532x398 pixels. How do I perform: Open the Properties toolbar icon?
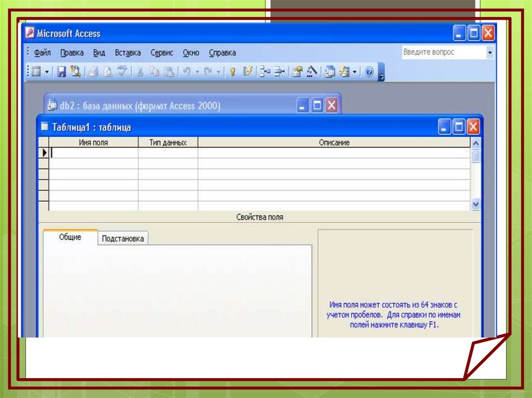[x=297, y=72]
